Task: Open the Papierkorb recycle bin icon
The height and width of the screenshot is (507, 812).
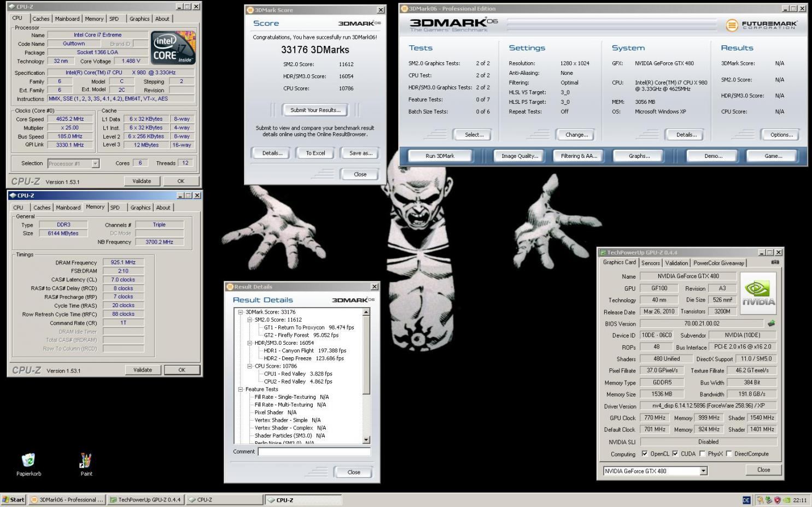Action: click(28, 461)
